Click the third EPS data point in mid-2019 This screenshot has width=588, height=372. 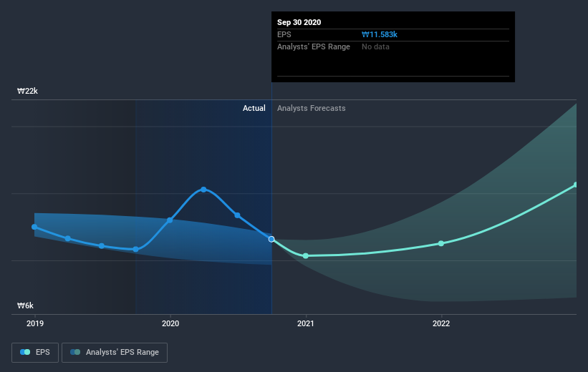click(102, 246)
